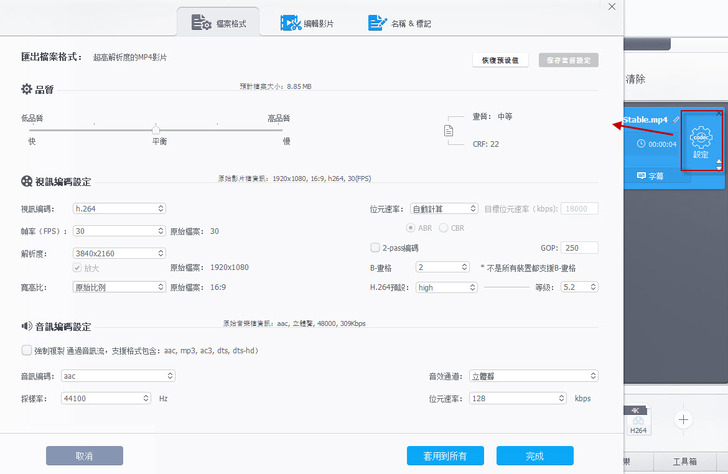Close the settings dialog with X
Image resolution: width=728 pixels, height=474 pixels.
click(x=611, y=6)
